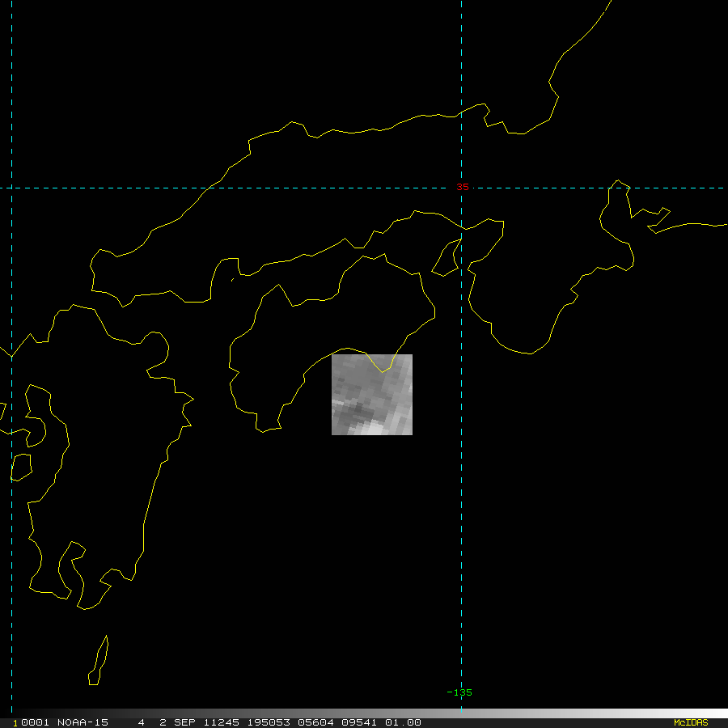Image resolution: width=728 pixels, height=728 pixels.
Task: Click the green -135 longitude label
Action: tap(459, 692)
